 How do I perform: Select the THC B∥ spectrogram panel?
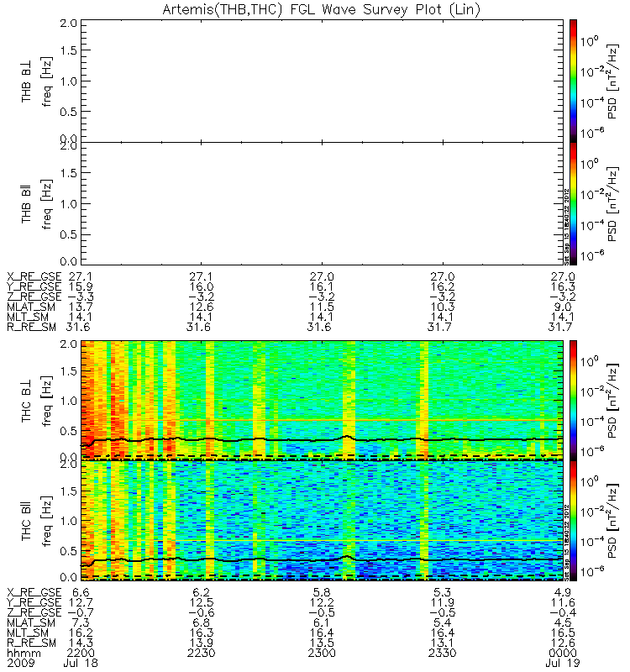click(322, 520)
